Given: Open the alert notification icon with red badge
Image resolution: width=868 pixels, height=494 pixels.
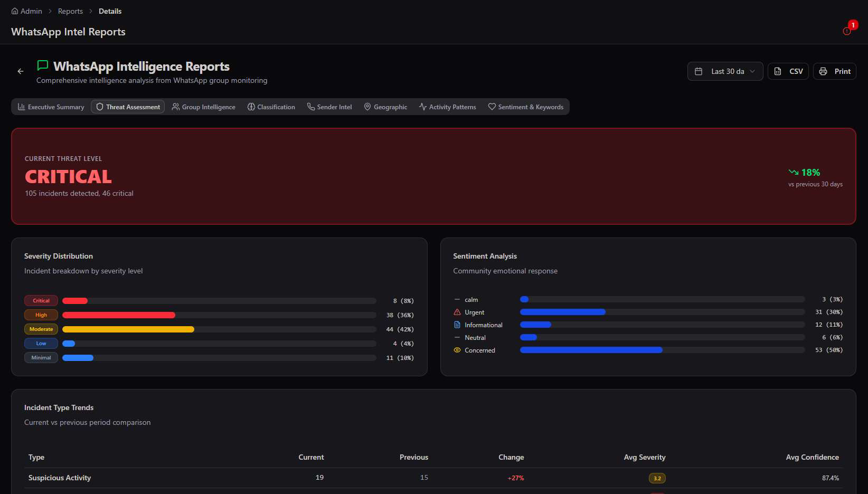Looking at the screenshot, I should [847, 31].
